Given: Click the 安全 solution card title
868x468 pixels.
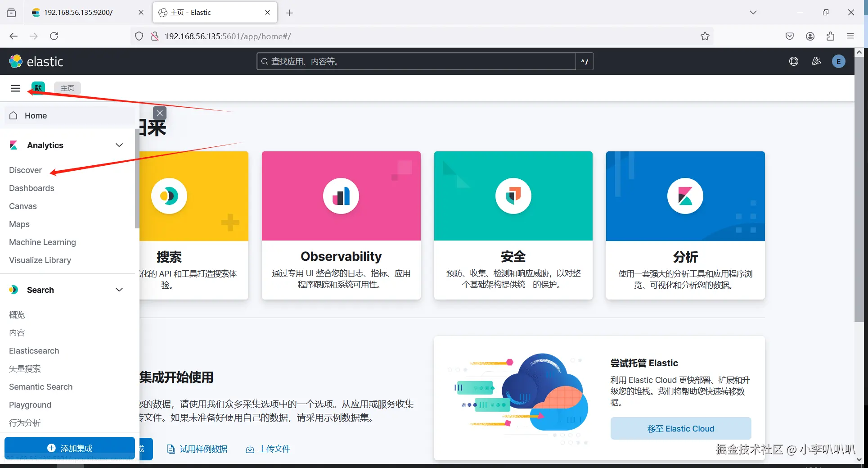Looking at the screenshot, I should pos(513,256).
